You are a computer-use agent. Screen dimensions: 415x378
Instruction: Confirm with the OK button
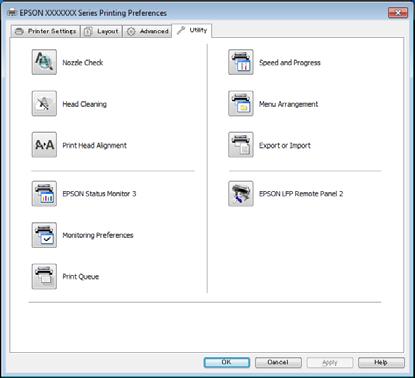click(227, 362)
